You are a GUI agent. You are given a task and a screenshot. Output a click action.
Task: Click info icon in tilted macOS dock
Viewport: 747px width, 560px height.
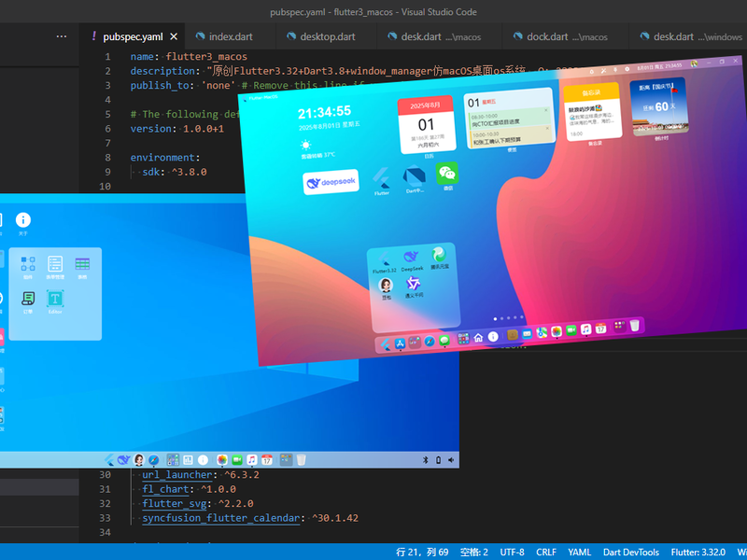(x=493, y=337)
